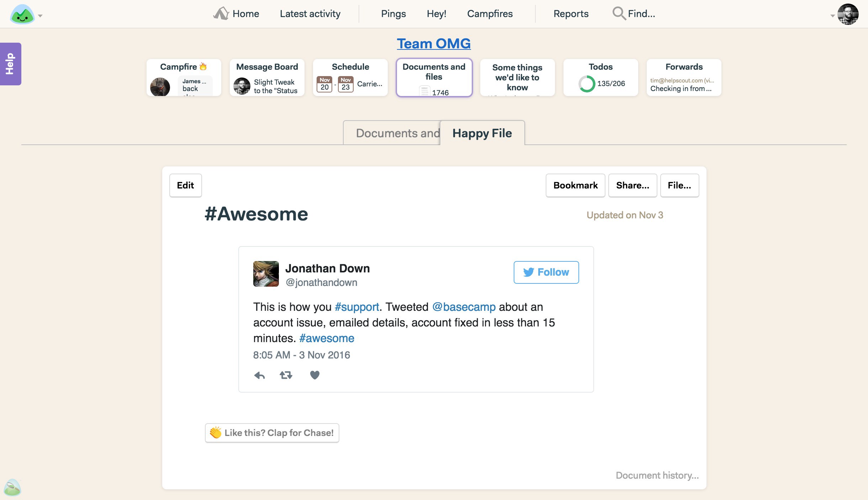The height and width of the screenshot is (500, 868).
Task: Click the #Awesome document title
Action: (x=256, y=214)
